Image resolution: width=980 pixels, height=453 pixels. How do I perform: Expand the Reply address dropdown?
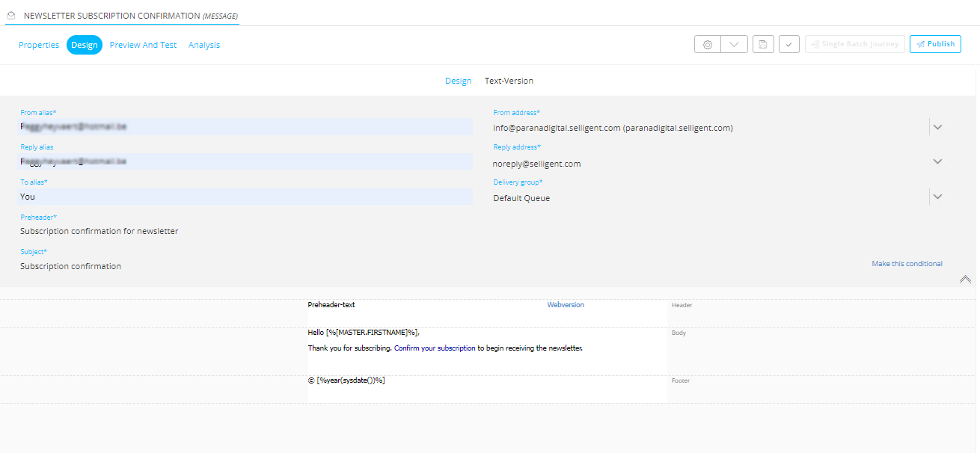(937, 161)
